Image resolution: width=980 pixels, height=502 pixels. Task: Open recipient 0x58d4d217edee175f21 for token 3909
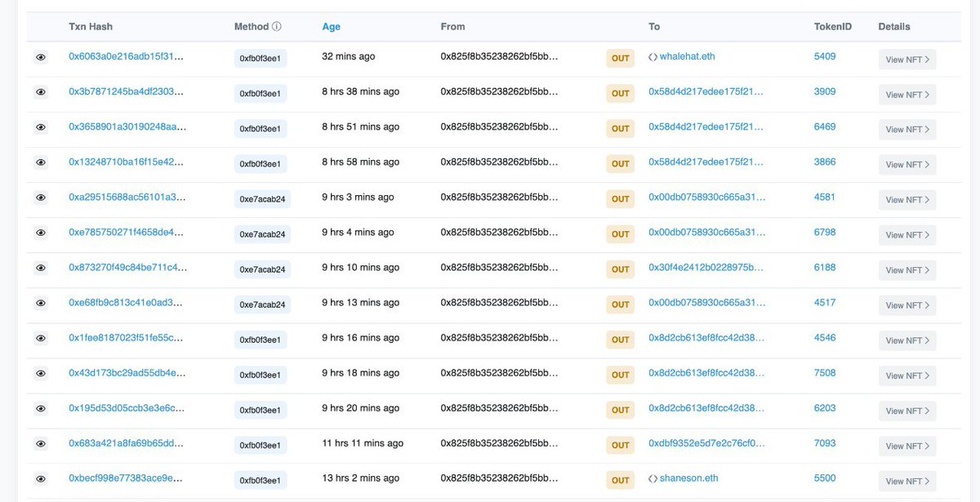click(x=706, y=92)
